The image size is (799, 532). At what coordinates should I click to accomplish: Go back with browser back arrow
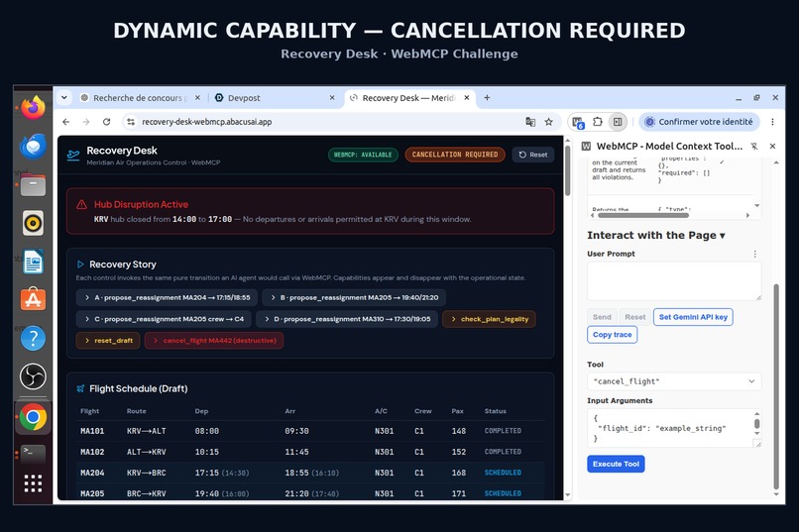[66, 122]
